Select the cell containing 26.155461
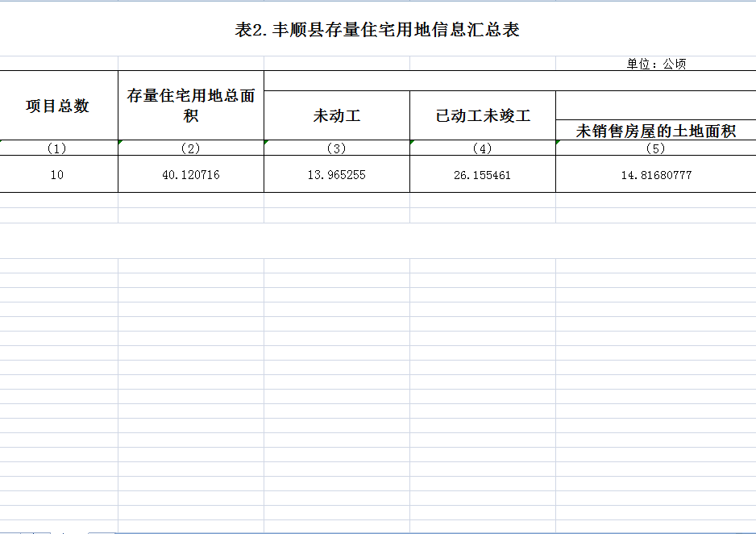 tap(482, 172)
